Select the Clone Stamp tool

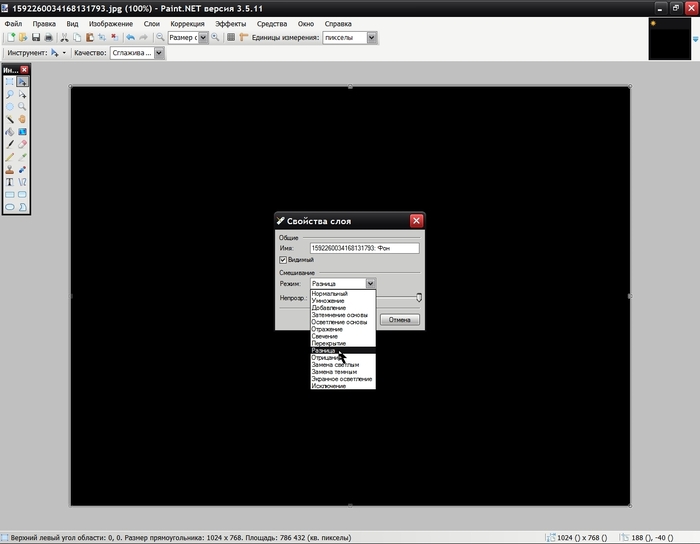point(10,169)
